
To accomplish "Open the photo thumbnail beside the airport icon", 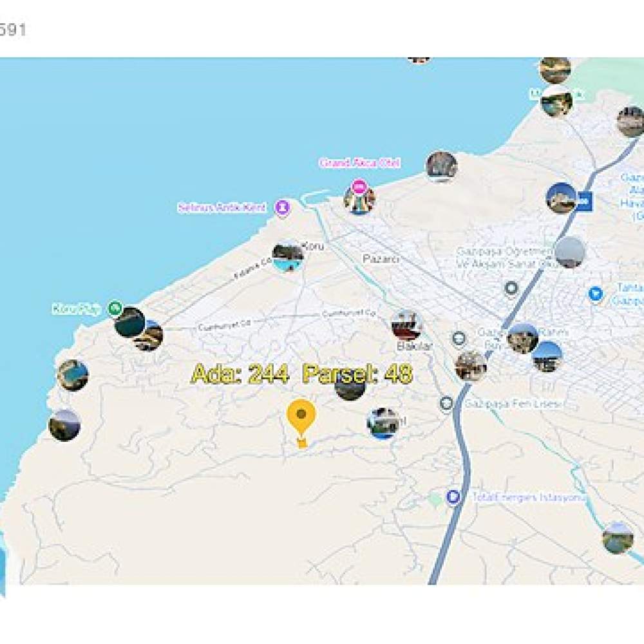I will point(562,198).
